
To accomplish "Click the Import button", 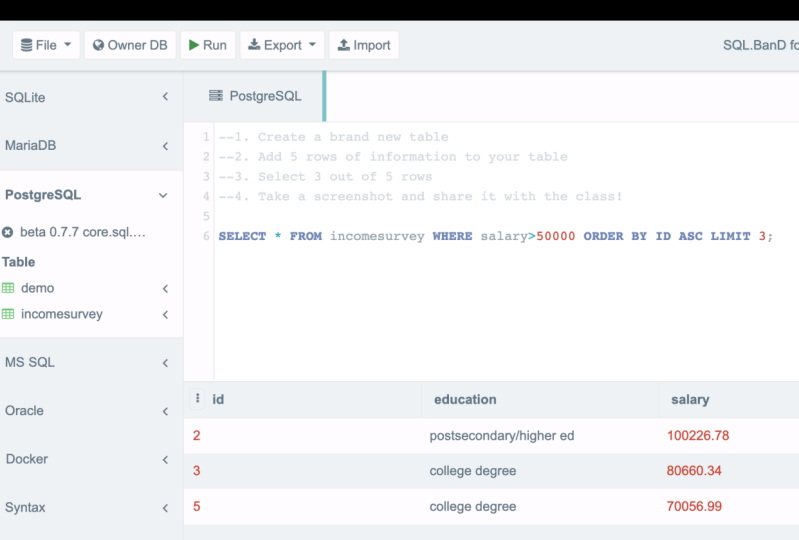I will pos(363,45).
